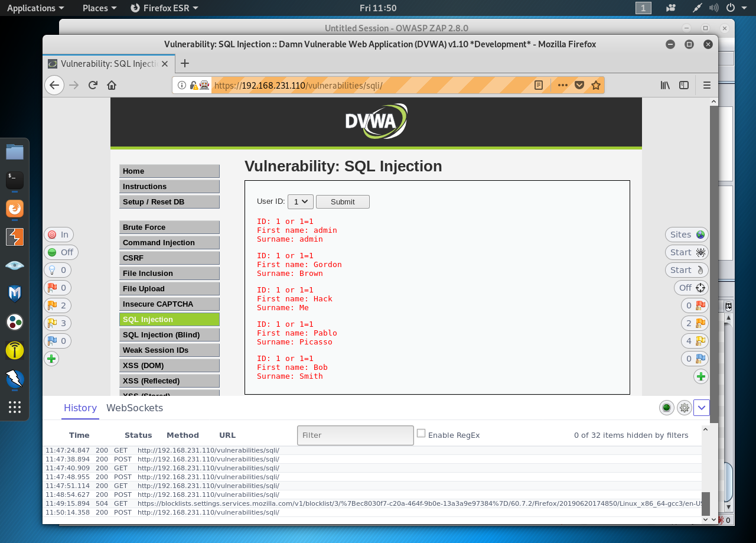756x543 pixels.
Task: Open the Firefox ESR top bar menu
Action: 164,8
